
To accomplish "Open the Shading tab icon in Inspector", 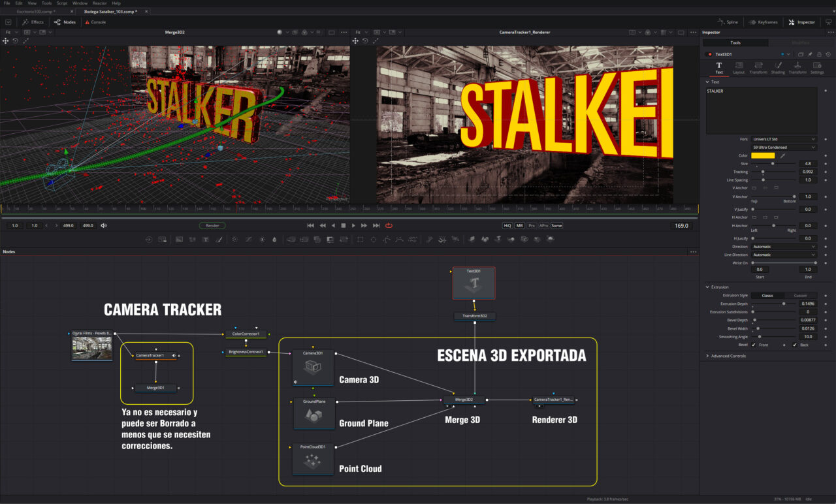I will tap(778, 67).
